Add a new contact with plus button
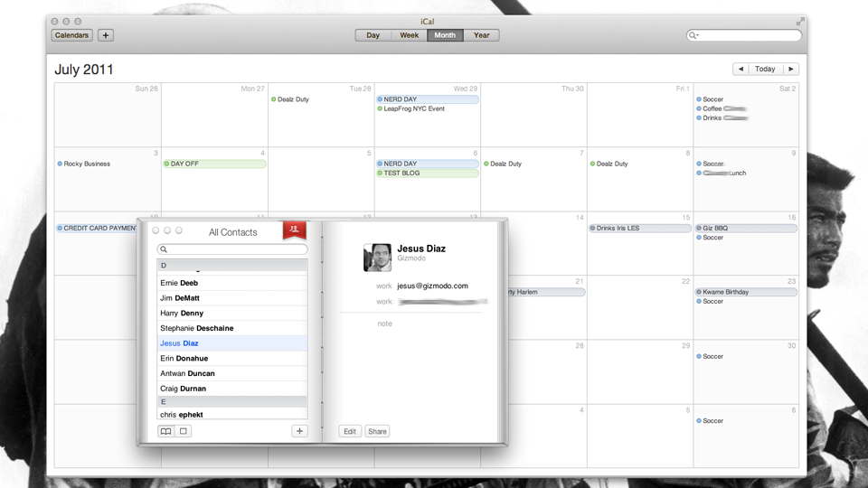Image resolution: width=868 pixels, height=488 pixels. [299, 431]
